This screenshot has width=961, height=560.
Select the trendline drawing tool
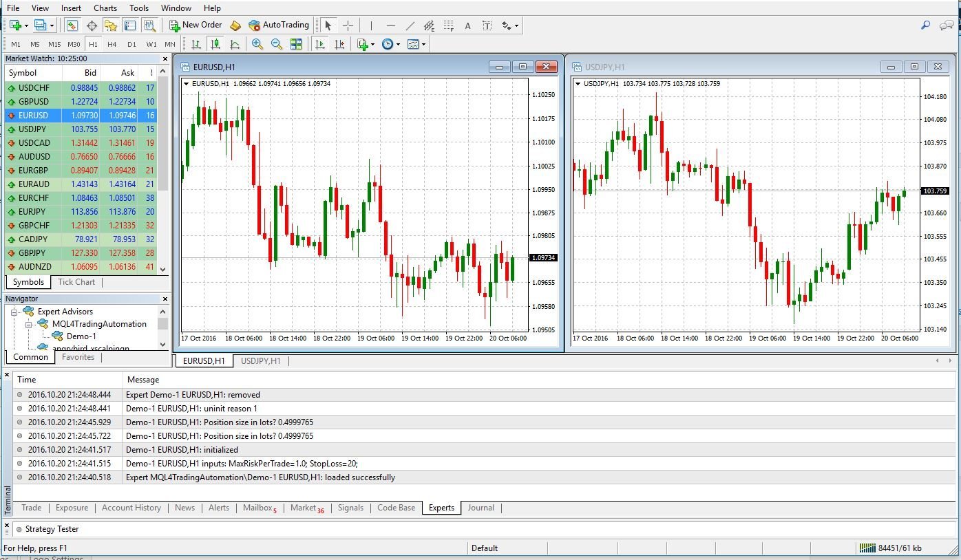pyautogui.click(x=410, y=25)
